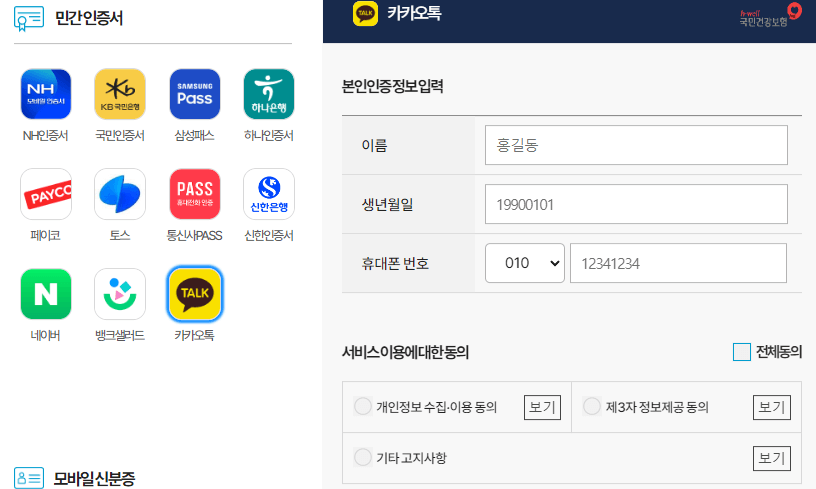
Task: Click the 카카오톡 title in the header
Action: [414, 13]
